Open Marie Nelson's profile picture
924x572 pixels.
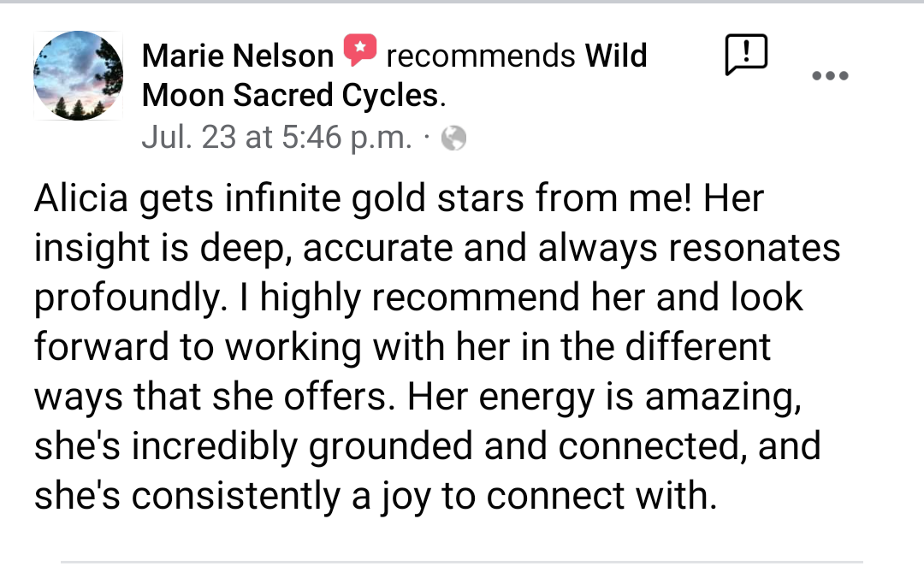[78, 75]
